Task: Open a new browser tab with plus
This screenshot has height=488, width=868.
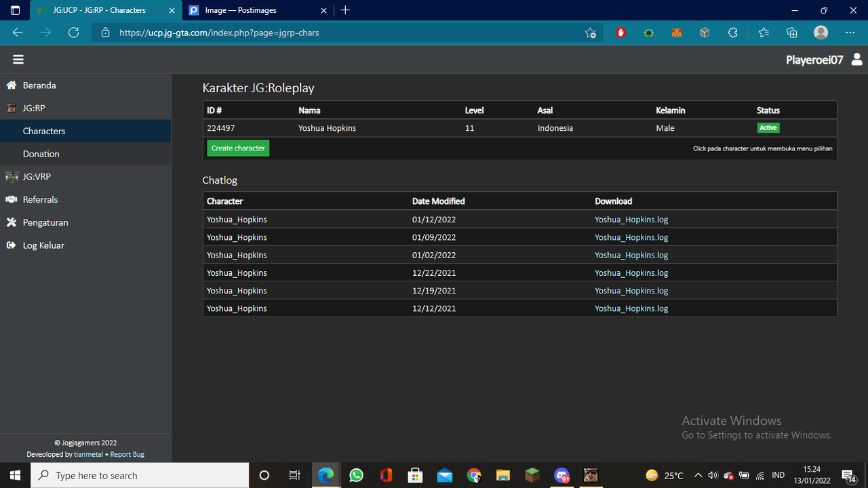Action: click(345, 10)
